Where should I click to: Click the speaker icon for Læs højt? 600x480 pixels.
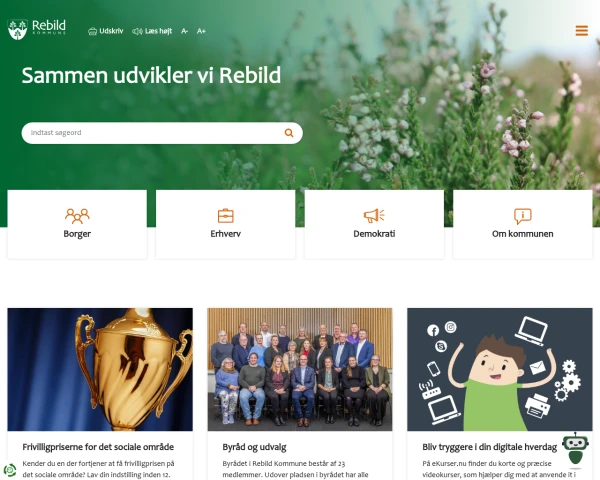pos(137,31)
